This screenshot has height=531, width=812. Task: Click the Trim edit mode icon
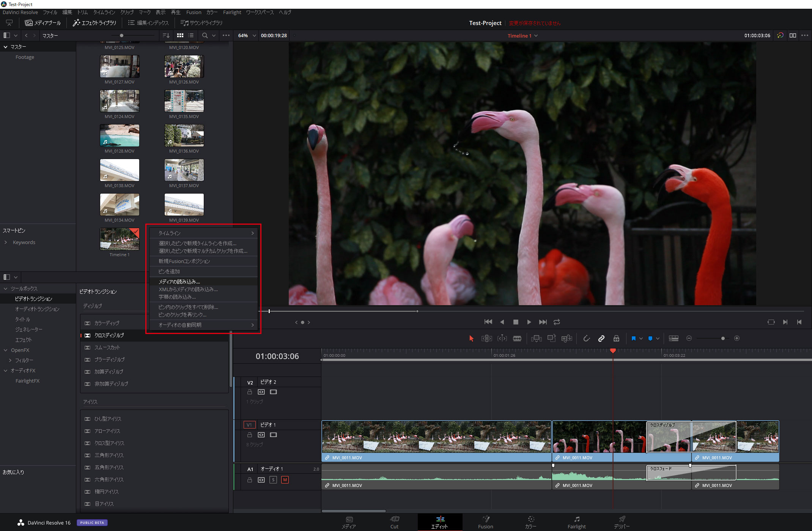pyautogui.click(x=485, y=339)
